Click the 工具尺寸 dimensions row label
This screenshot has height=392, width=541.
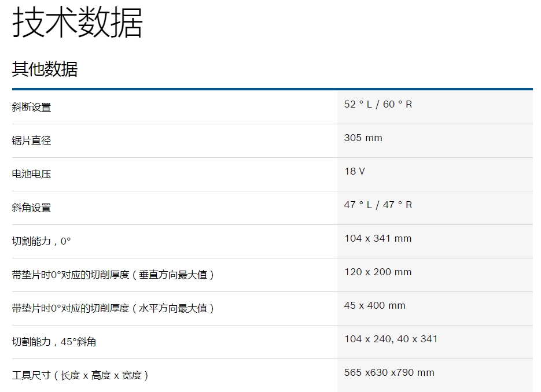click(80, 375)
